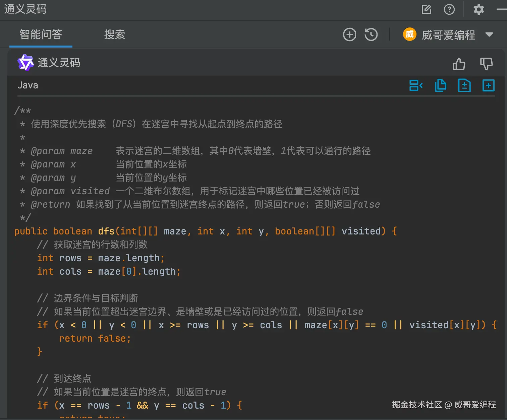Click the '// 获取迷宫的行数和列数' comment
The width and height of the screenshot is (507, 420).
[92, 244]
